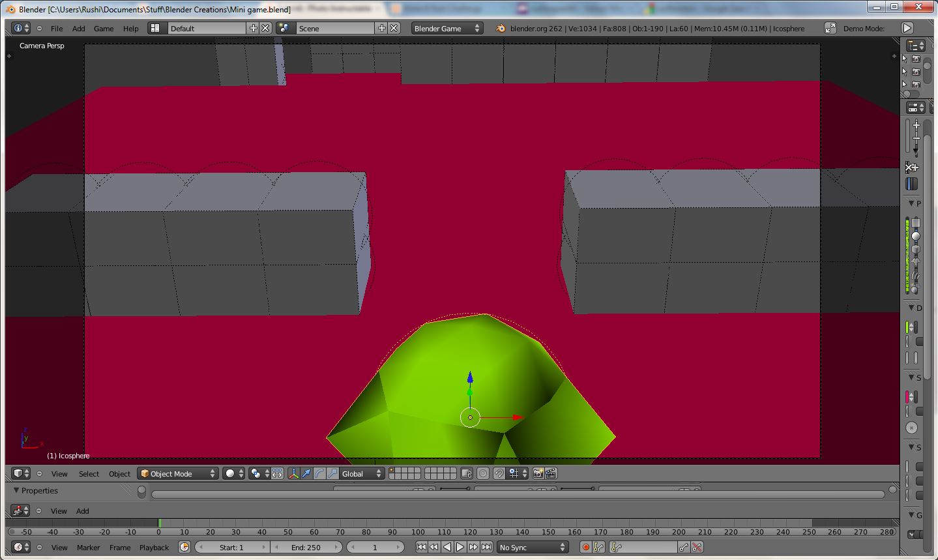This screenshot has width=938, height=560.
Task: Click the Demo Mode play button
Action: click(907, 28)
